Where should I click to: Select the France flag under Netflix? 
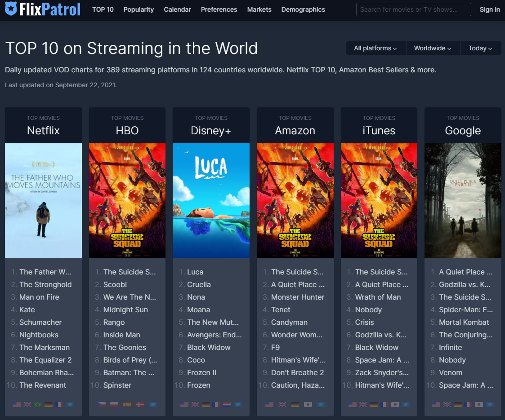click(x=59, y=405)
